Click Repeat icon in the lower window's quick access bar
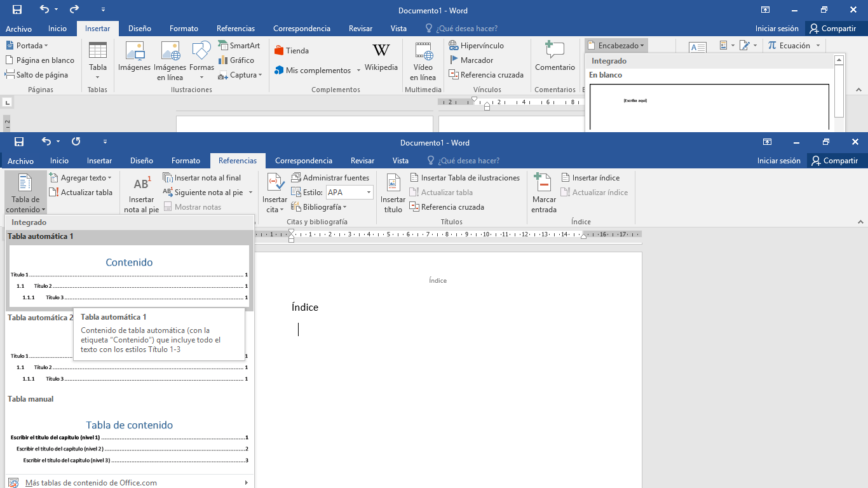This screenshot has height=488, width=868. pos(76,142)
